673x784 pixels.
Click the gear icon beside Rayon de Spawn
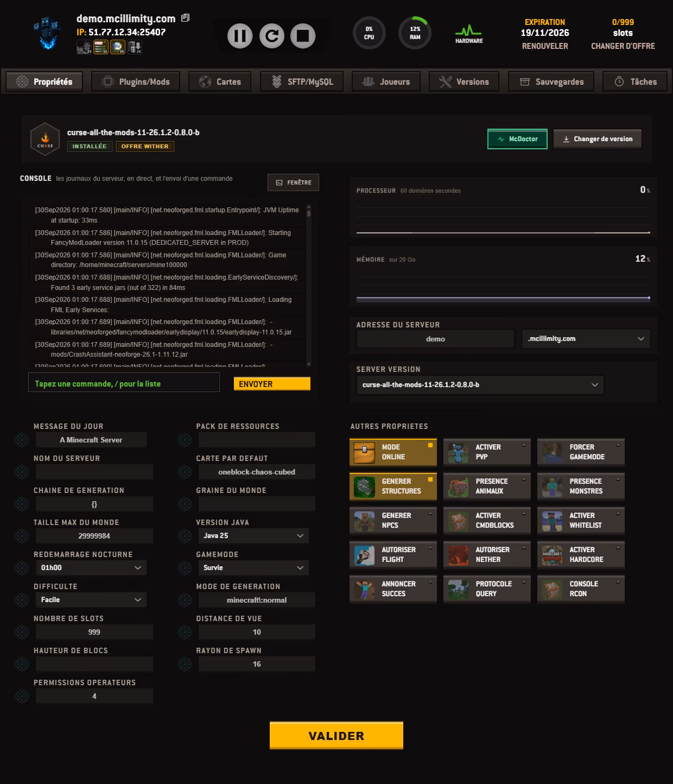185,664
